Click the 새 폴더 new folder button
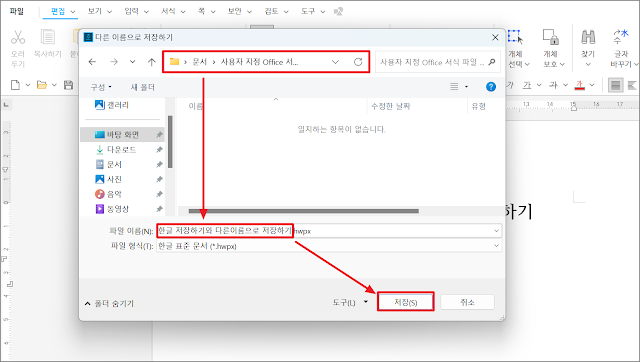 click(x=142, y=87)
